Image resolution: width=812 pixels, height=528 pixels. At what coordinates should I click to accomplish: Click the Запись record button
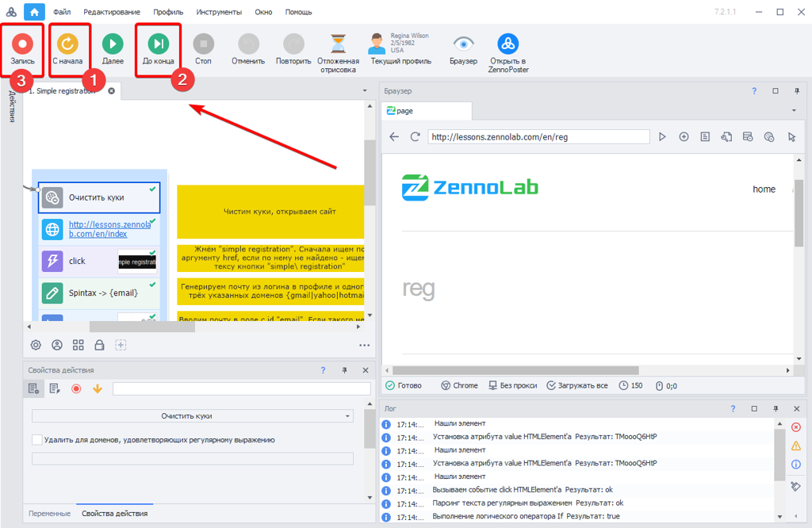pos(22,44)
